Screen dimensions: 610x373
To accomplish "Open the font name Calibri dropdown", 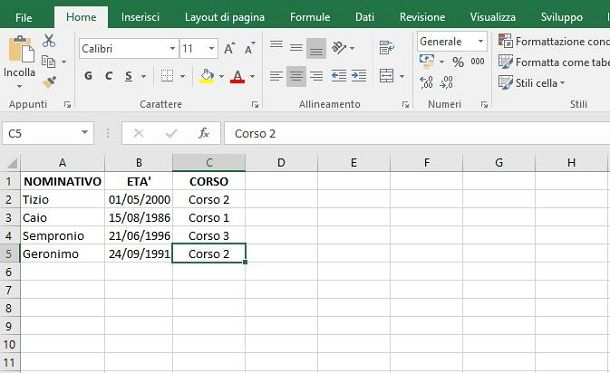I will [172, 49].
